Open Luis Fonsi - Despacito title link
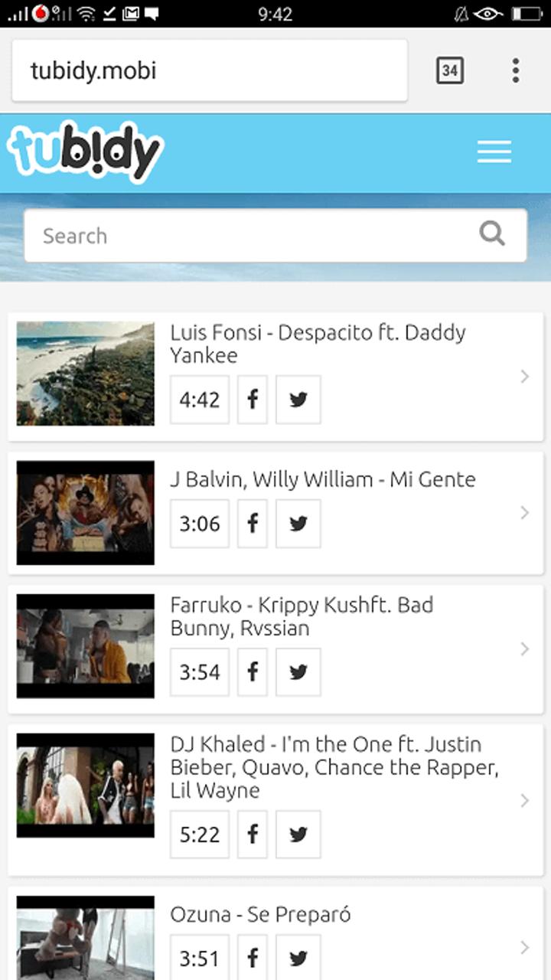 point(318,344)
